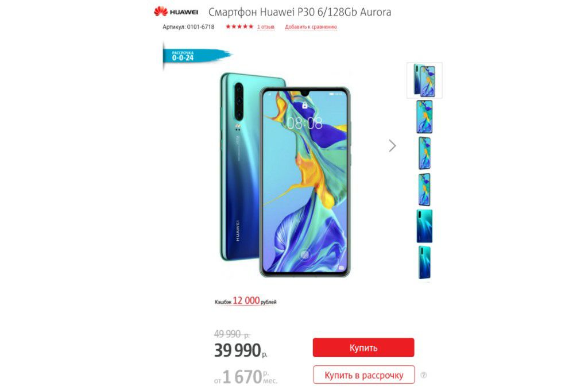The width and height of the screenshot is (588, 390).
Task: Select the third angled phone thumbnail
Action: (424, 153)
